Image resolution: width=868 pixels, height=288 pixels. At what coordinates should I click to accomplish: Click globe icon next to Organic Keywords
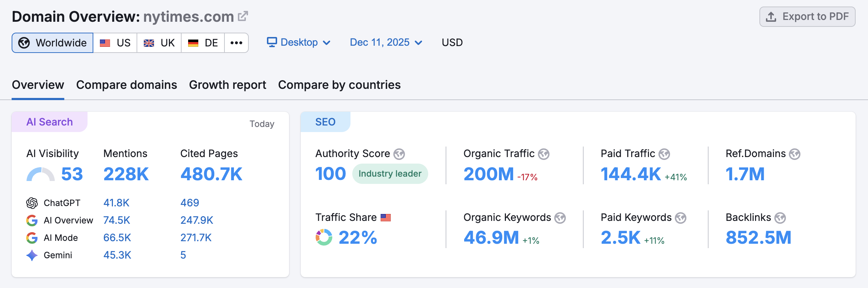[x=560, y=218]
